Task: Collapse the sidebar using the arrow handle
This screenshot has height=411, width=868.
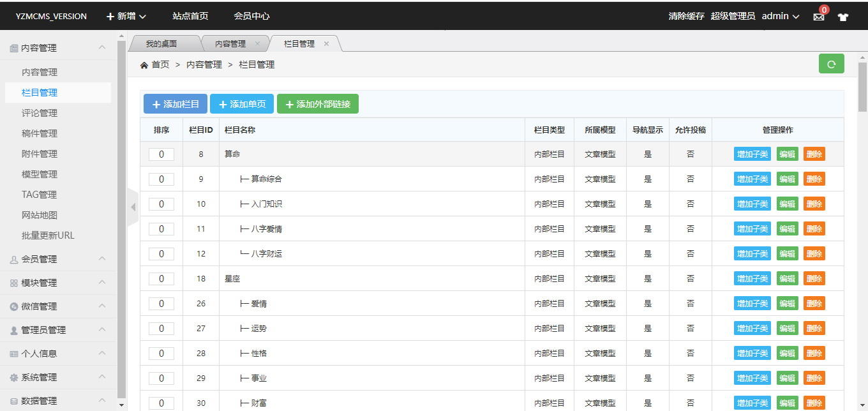Action: point(133,207)
